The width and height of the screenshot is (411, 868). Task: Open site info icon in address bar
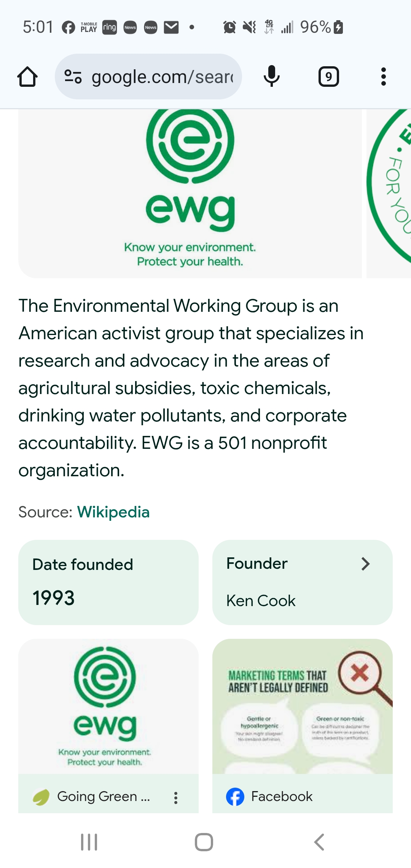pos(73,77)
